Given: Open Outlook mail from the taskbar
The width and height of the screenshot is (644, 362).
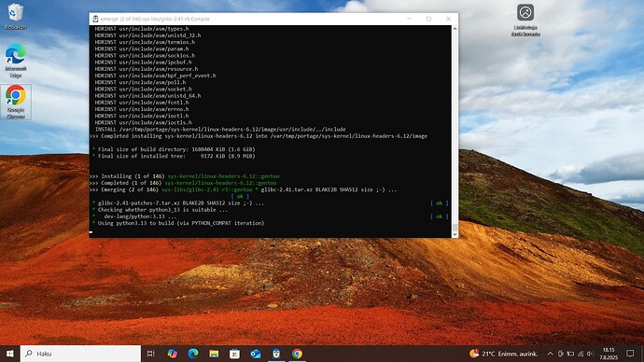Looking at the screenshot, I should [256, 354].
